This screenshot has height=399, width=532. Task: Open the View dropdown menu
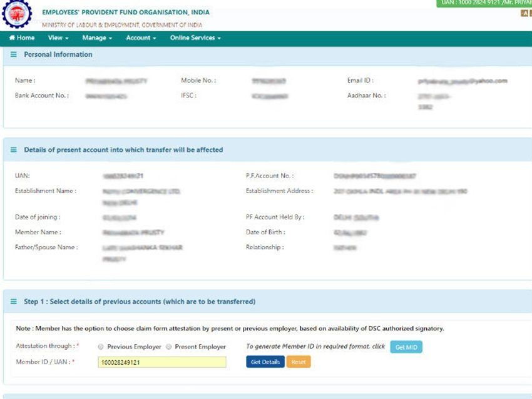coord(58,38)
